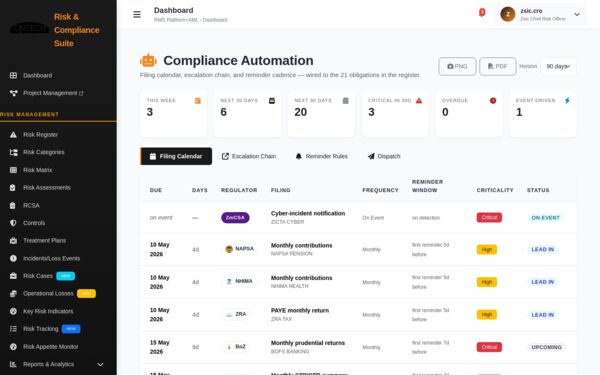Click the Treatment Plans kit icon
Image resolution: width=600 pixels, height=375 pixels.
(13, 241)
